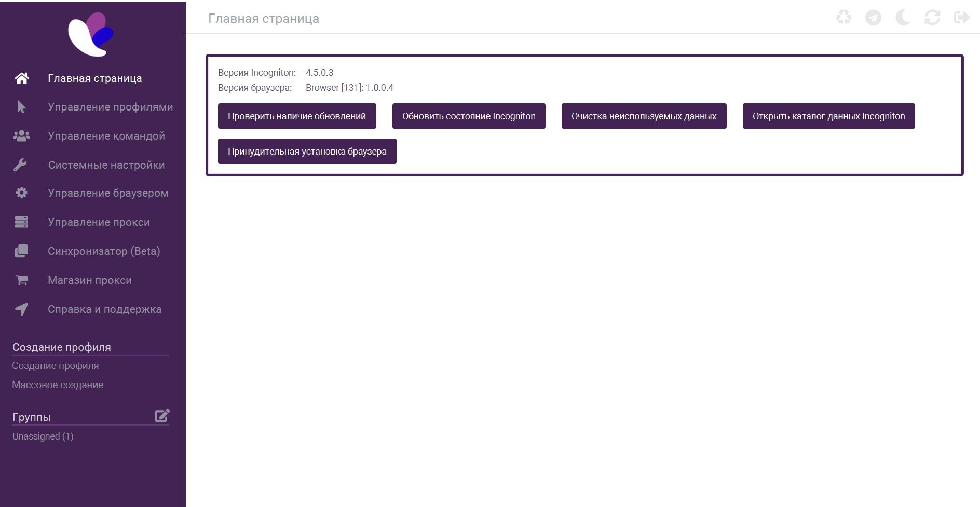Image resolution: width=980 pixels, height=507 pixels.
Task: Click the Главная страница page title
Action: pos(264,19)
